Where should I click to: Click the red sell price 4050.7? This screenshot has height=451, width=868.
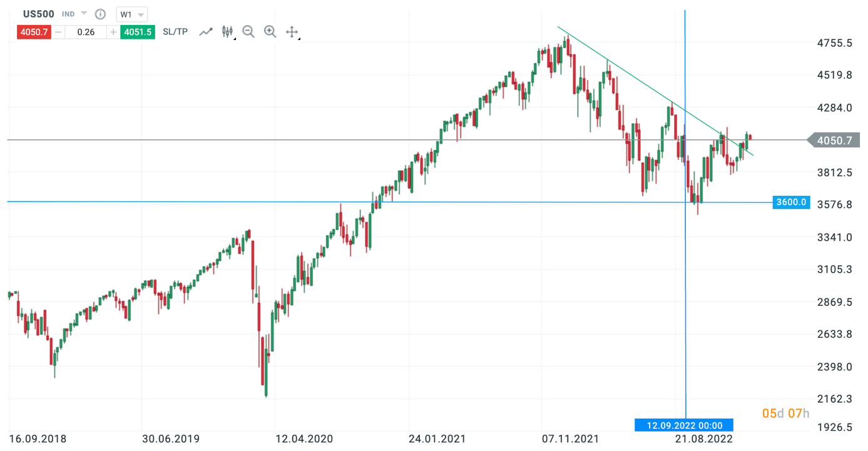coord(34,32)
